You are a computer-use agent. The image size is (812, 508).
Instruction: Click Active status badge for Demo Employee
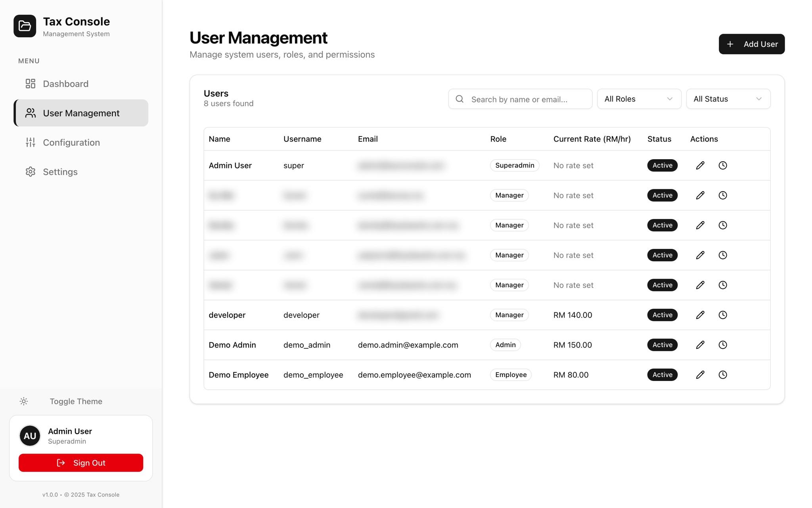pos(663,375)
